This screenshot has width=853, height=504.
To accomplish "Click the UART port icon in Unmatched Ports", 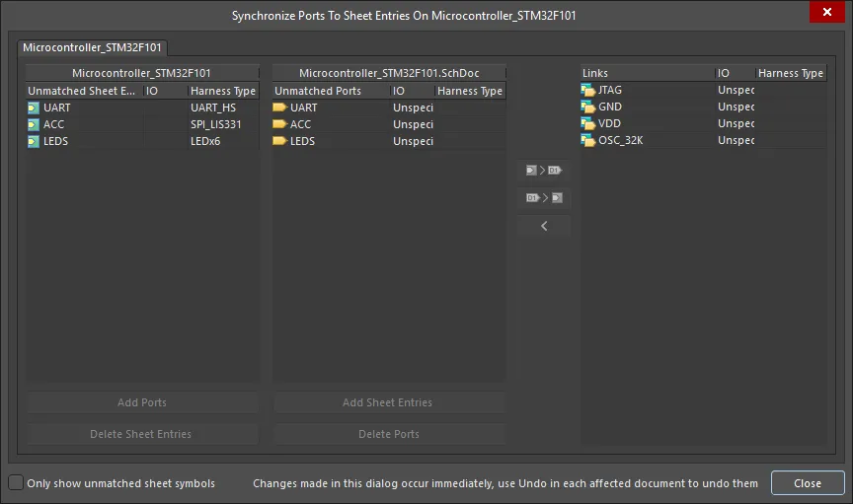I will [279, 108].
